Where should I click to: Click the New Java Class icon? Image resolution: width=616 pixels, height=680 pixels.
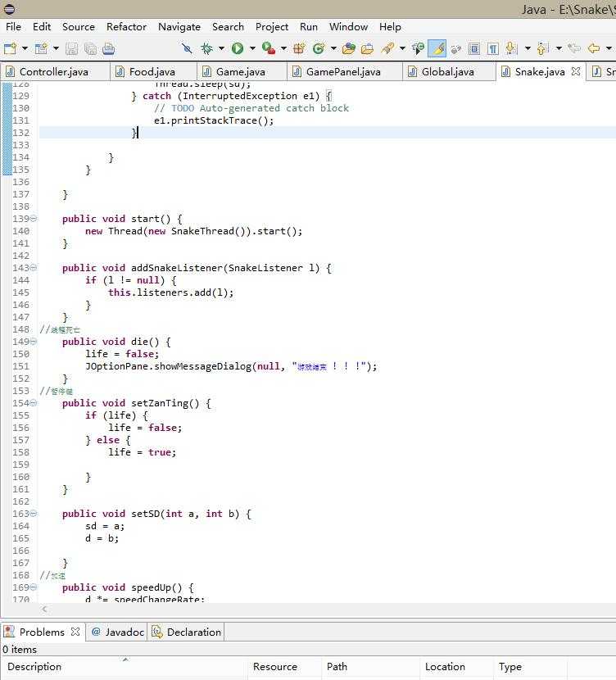tap(319, 48)
